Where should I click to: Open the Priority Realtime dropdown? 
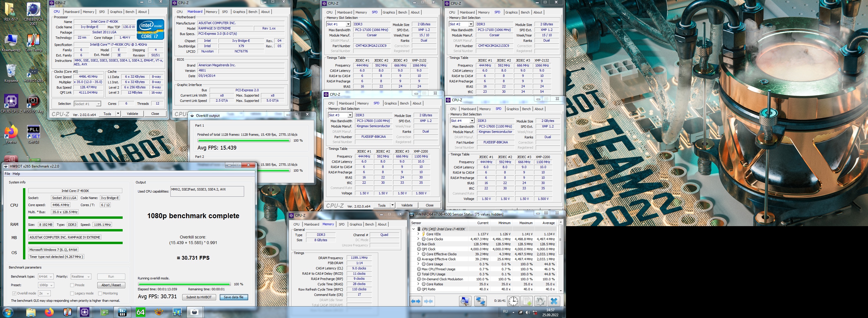pyautogui.click(x=81, y=276)
